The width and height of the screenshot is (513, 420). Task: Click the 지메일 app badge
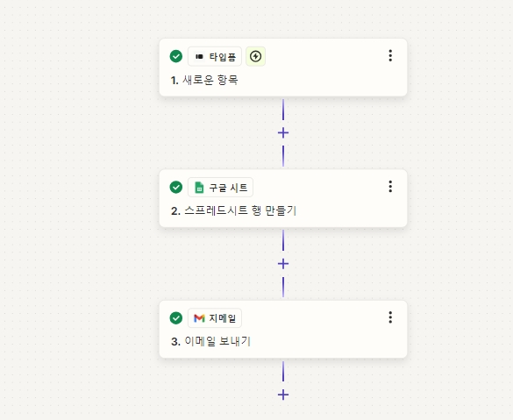[x=215, y=318]
